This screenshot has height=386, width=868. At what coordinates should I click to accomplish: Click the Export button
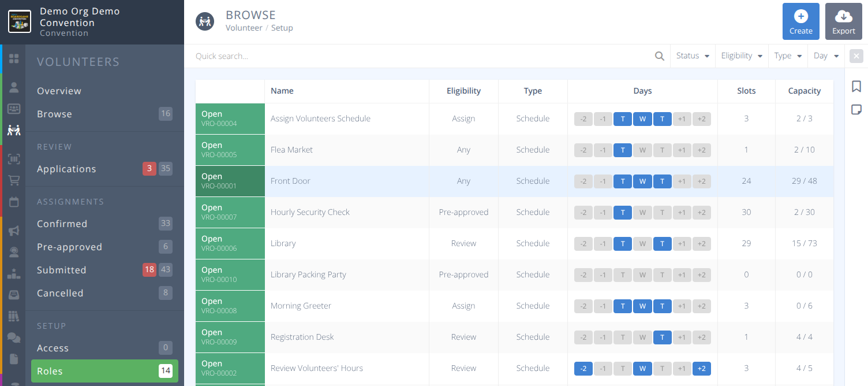843,21
